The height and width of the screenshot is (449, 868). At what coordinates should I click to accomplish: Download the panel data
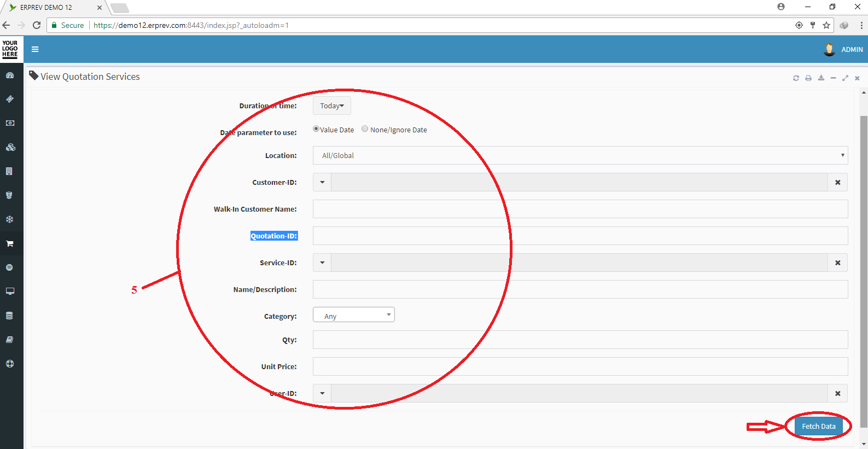821,78
